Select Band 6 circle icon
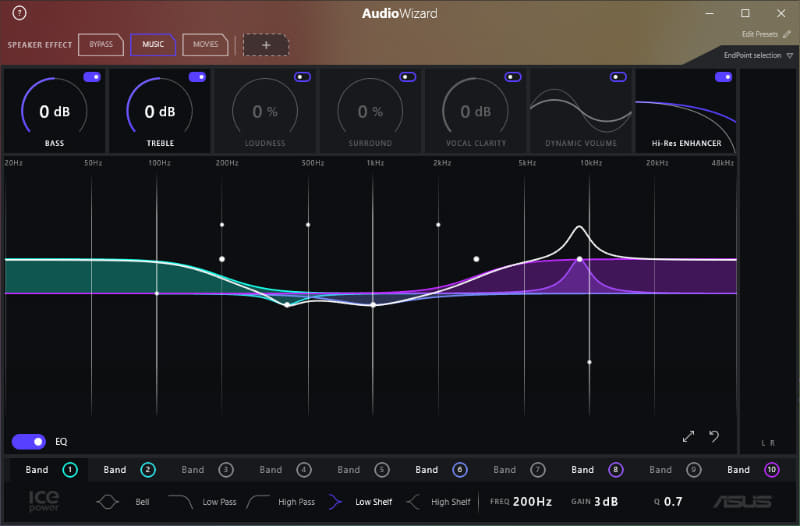 (x=460, y=470)
